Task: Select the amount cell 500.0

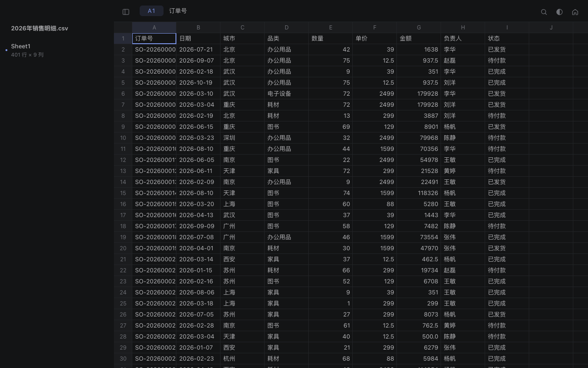Action: point(419,337)
